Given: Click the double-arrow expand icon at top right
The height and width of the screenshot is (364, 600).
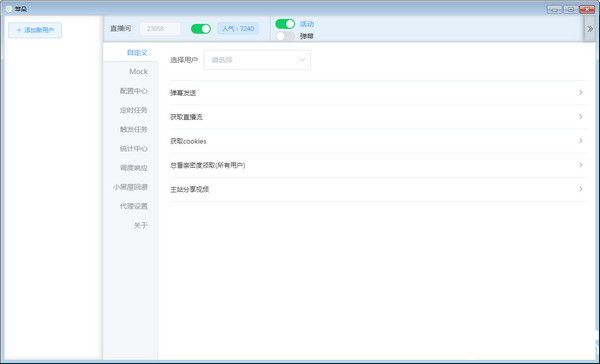Looking at the screenshot, I should tap(590, 29).
